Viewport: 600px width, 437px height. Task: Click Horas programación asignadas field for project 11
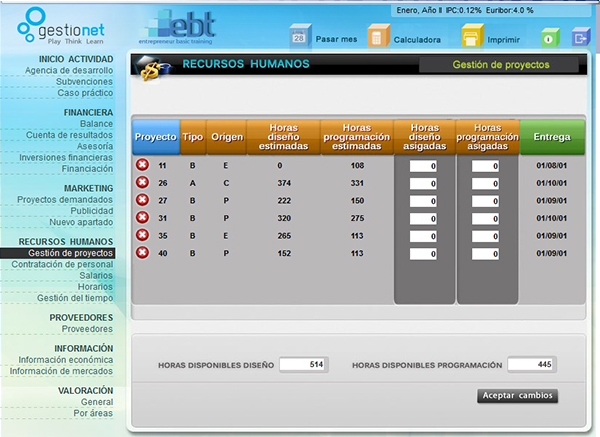coord(485,166)
